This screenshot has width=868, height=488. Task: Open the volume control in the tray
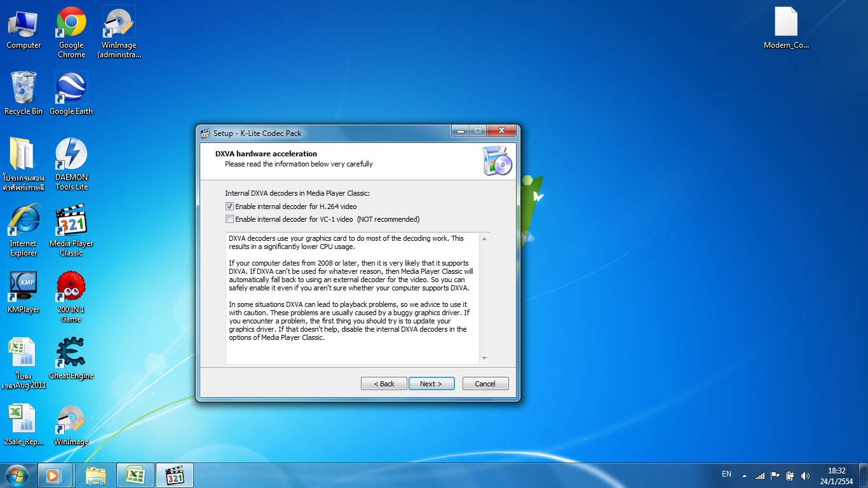click(806, 475)
